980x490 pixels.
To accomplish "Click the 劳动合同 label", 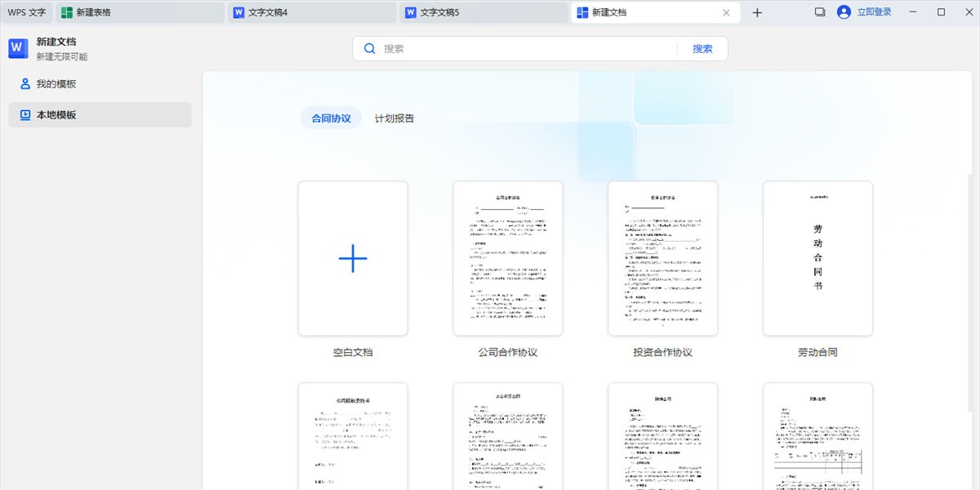I will pos(818,353).
